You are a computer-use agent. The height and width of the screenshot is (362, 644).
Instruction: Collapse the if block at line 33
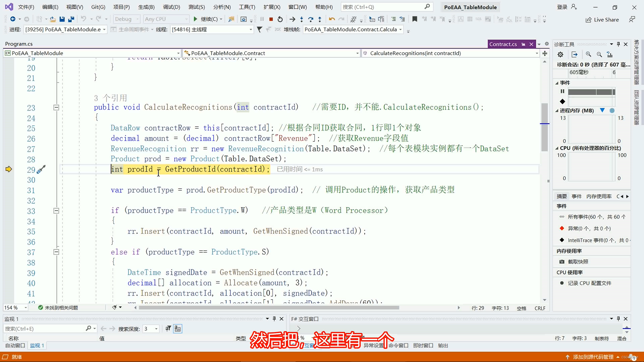[x=56, y=211]
